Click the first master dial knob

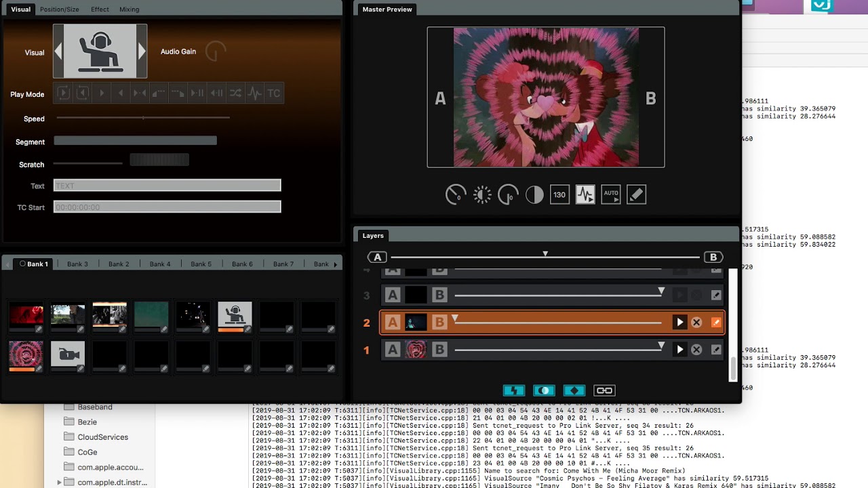pos(456,195)
